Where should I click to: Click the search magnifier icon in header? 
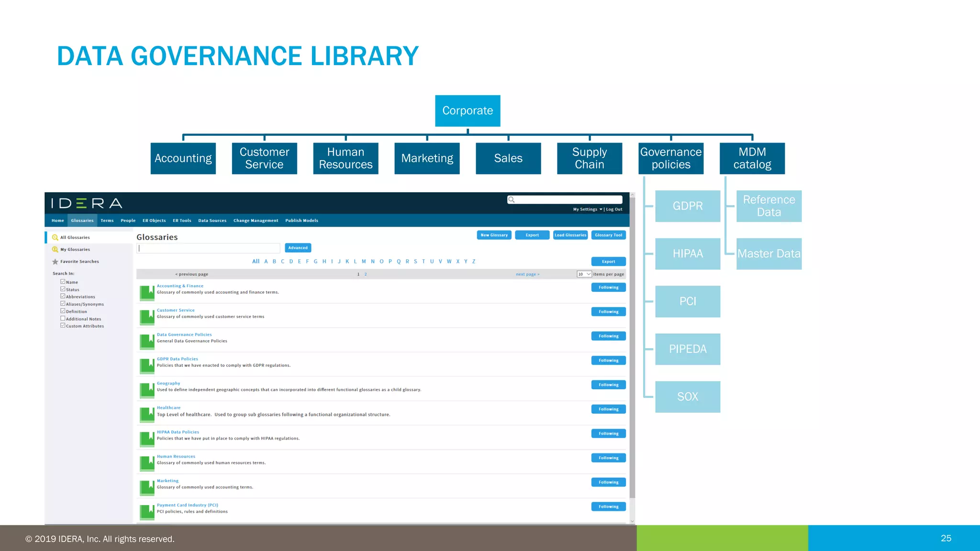tap(512, 200)
